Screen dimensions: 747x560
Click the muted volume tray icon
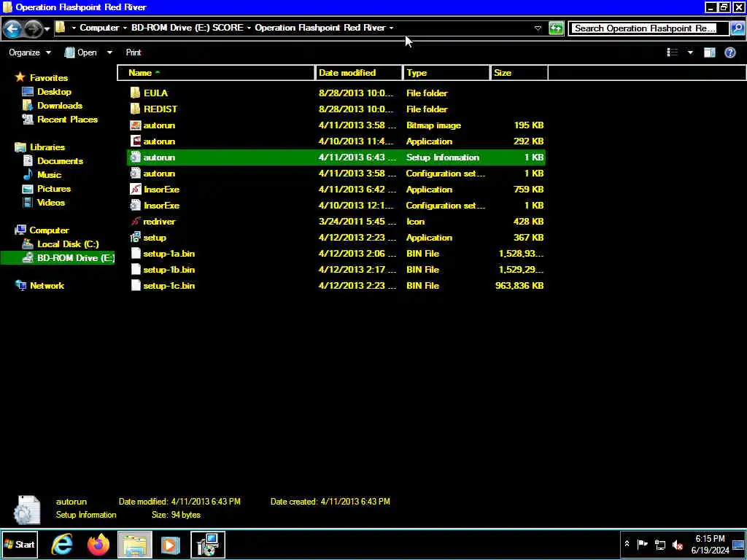(678, 545)
